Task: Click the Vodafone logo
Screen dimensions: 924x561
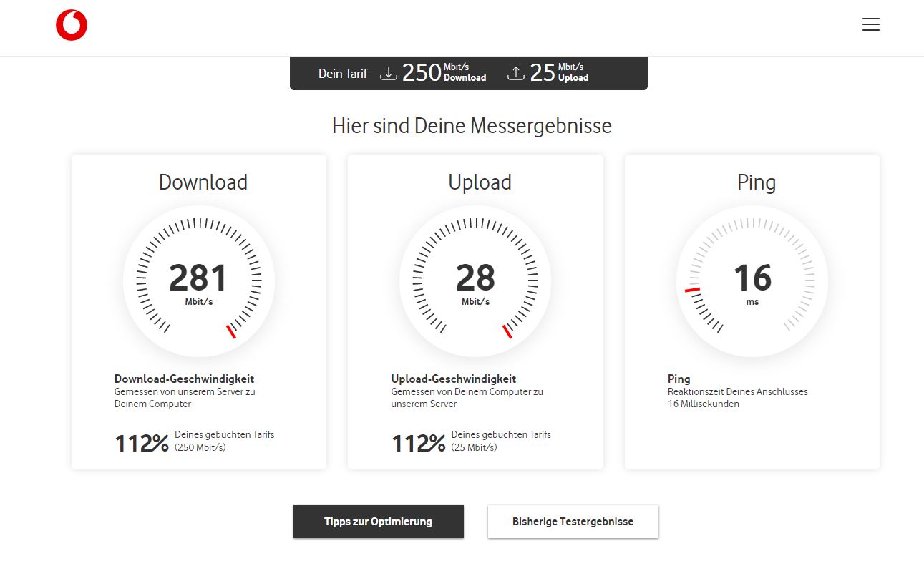Action: click(72, 24)
